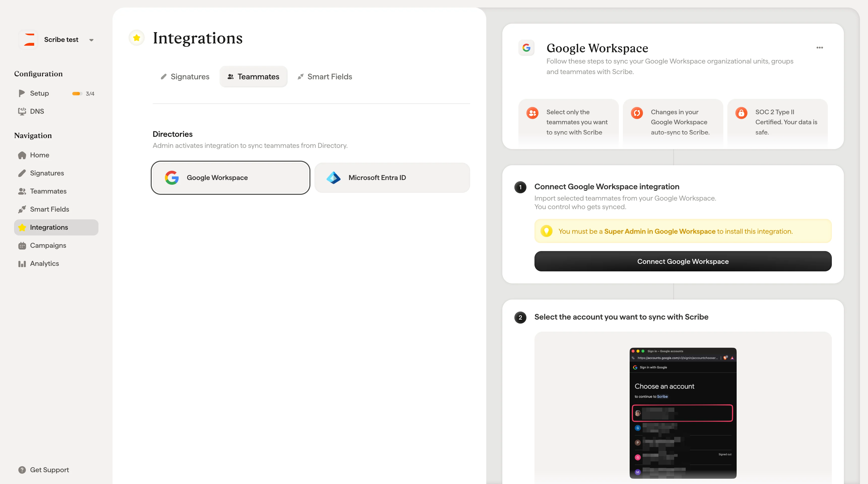Click the Smart Fields plug icon in sidebar

pyautogui.click(x=22, y=210)
